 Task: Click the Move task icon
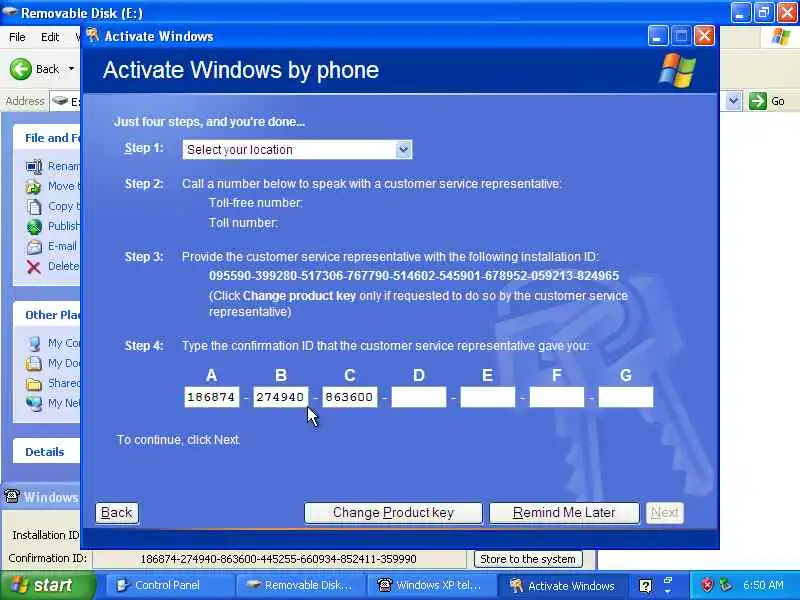point(34,187)
